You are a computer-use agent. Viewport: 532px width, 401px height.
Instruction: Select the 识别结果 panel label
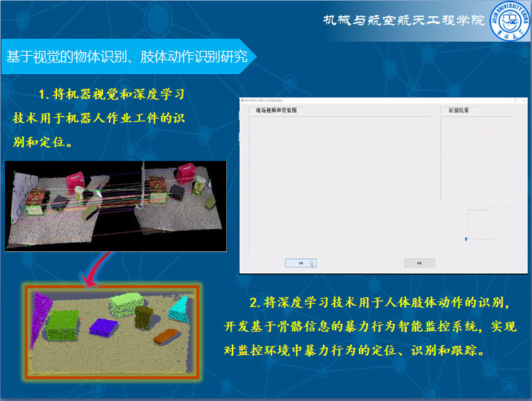pos(459,111)
